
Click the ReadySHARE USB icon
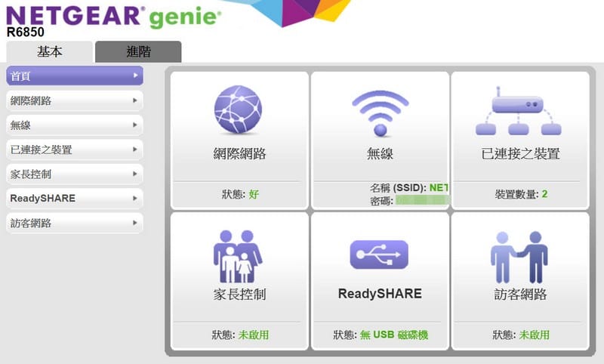(x=379, y=254)
